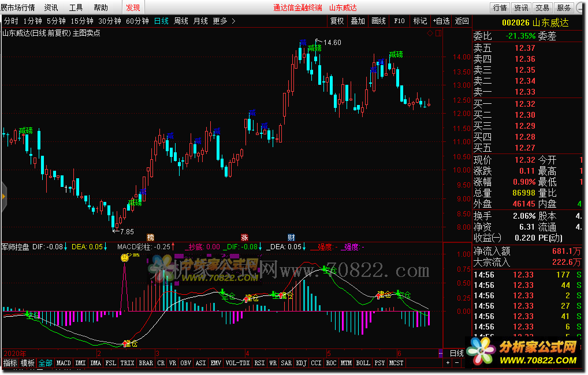Screen dimensions: 588x375
Task: Switch sub-chart to PSY indicator
Action: (x=379, y=363)
